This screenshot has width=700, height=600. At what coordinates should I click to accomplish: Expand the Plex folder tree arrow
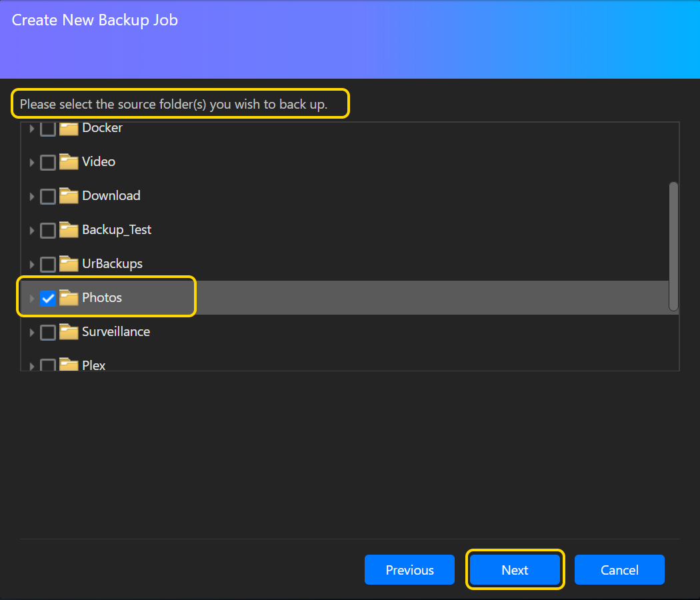coord(32,366)
